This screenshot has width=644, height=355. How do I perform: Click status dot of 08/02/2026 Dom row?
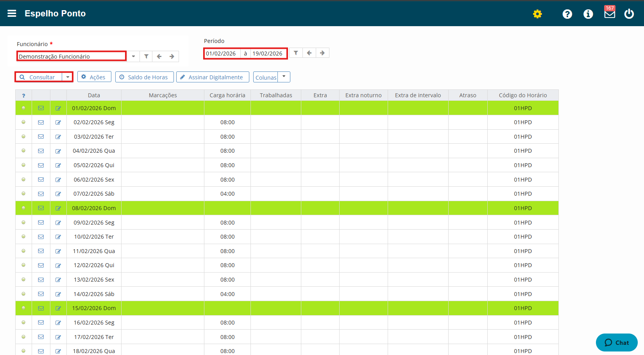(23, 208)
